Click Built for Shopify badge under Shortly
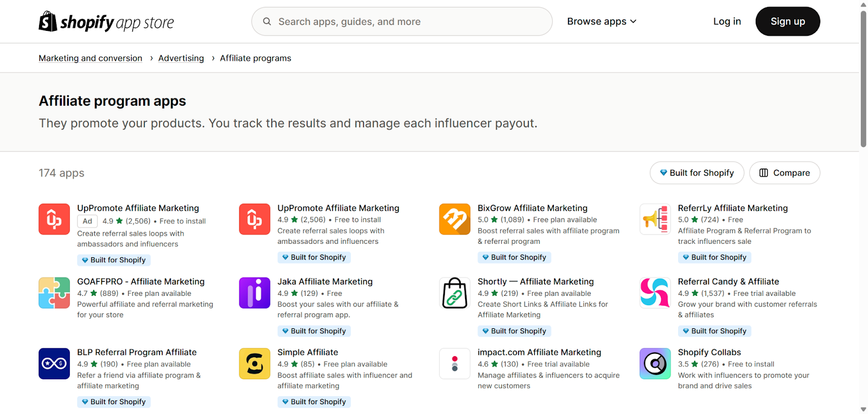868x414 pixels. click(x=514, y=331)
